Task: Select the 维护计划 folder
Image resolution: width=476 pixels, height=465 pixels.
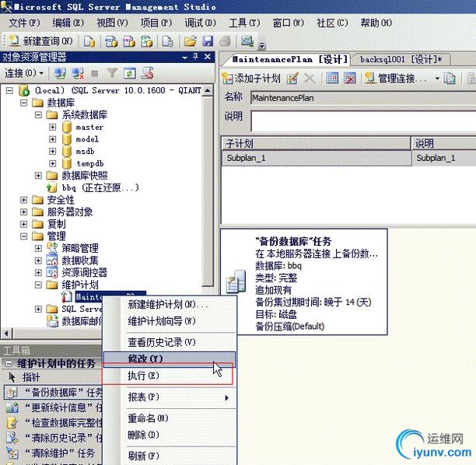Action: tap(80, 285)
